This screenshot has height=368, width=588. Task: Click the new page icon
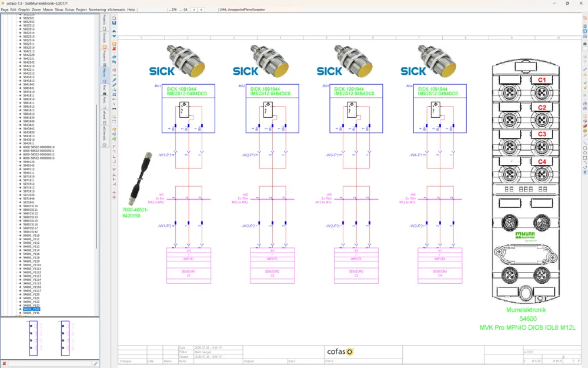[x=114, y=18]
